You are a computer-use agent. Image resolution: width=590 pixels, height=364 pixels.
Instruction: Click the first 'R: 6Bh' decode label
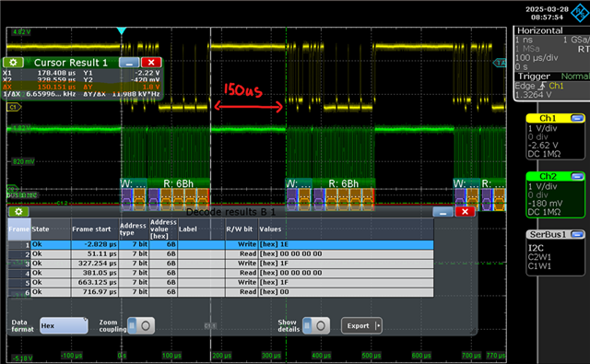tap(178, 183)
